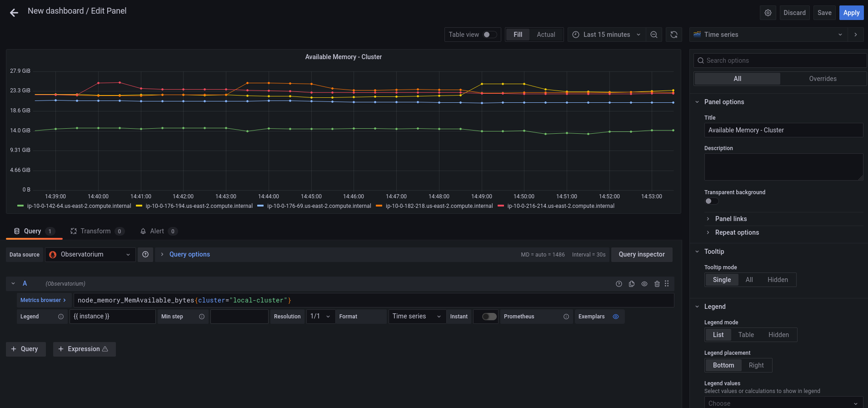Set tooltip mode to Hidden
The width and height of the screenshot is (868, 408).
point(778,280)
